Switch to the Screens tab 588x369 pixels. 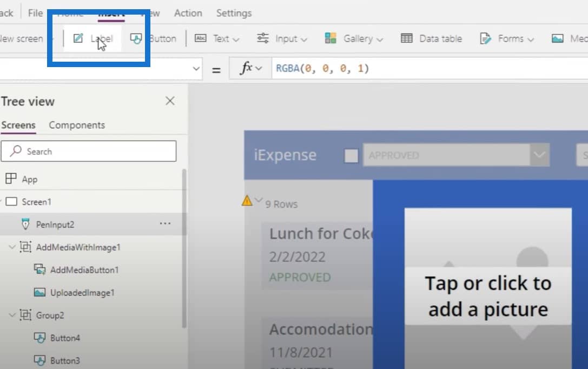(x=18, y=125)
